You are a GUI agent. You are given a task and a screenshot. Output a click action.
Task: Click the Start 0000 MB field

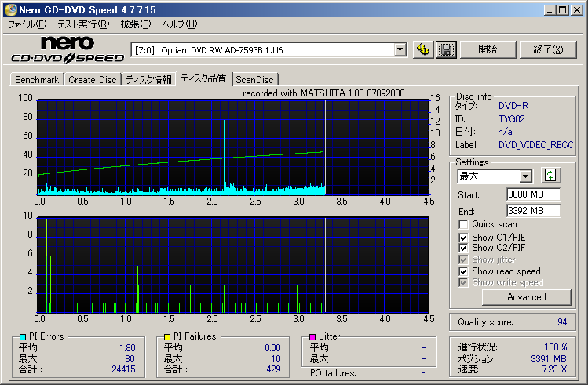point(533,194)
